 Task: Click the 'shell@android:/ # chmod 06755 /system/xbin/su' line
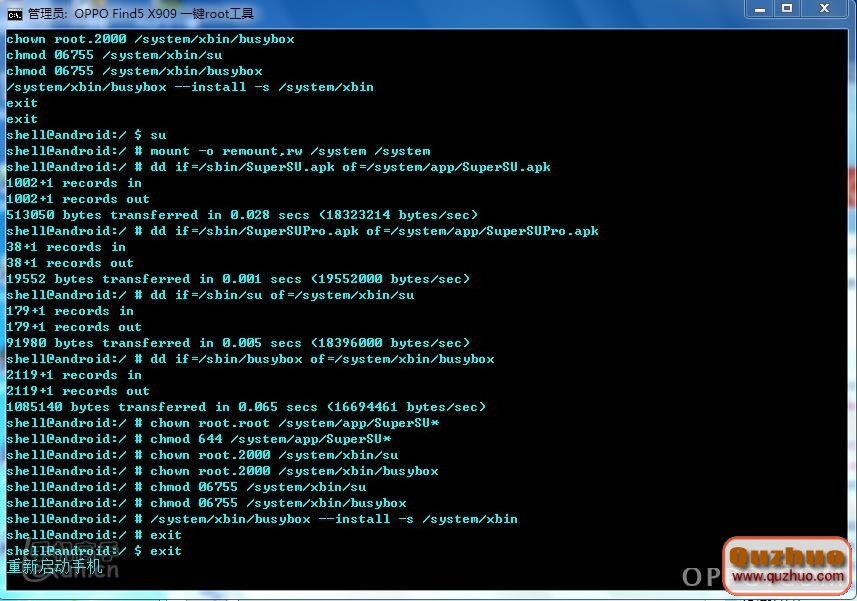[x=186, y=487]
